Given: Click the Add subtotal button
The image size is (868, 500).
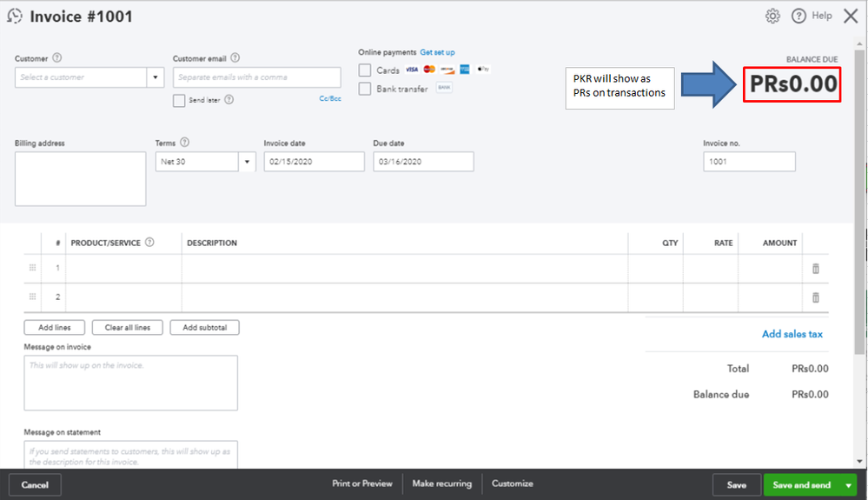Looking at the screenshot, I should 205,327.
